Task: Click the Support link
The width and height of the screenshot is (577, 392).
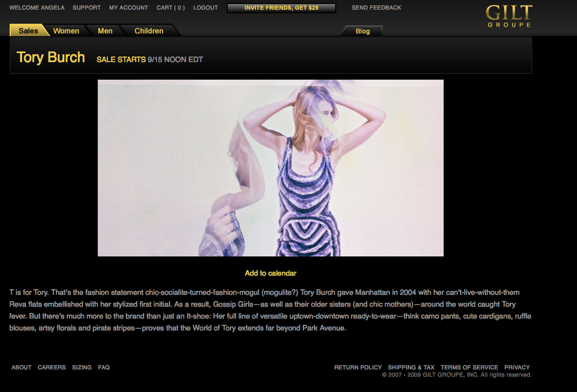Action: pos(86,8)
